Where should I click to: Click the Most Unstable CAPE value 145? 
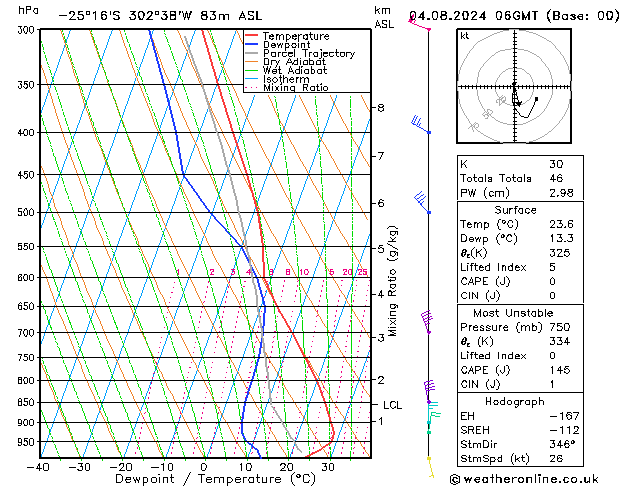[560, 370]
